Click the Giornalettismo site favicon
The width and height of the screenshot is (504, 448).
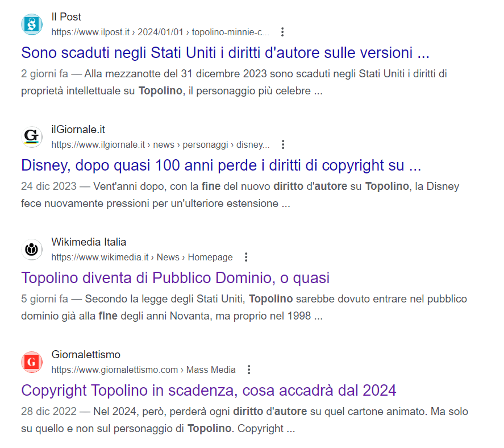coord(32,362)
